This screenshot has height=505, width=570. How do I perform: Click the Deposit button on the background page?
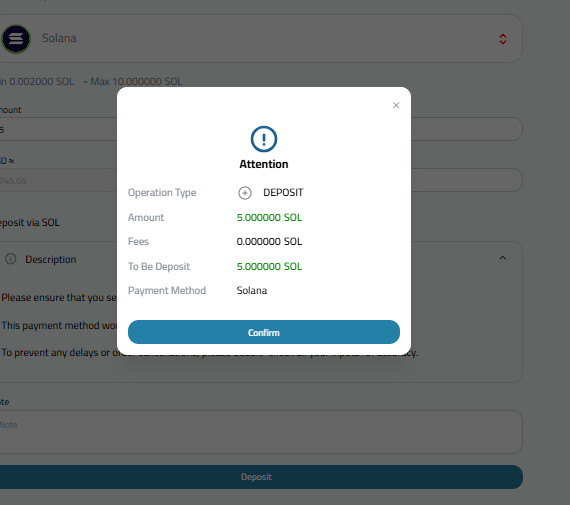(261, 477)
